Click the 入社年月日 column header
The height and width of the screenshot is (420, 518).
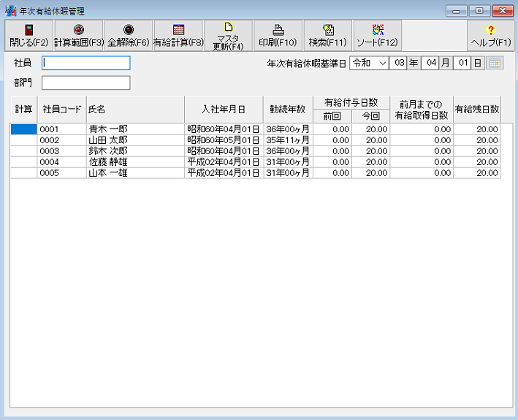pyautogui.click(x=224, y=109)
